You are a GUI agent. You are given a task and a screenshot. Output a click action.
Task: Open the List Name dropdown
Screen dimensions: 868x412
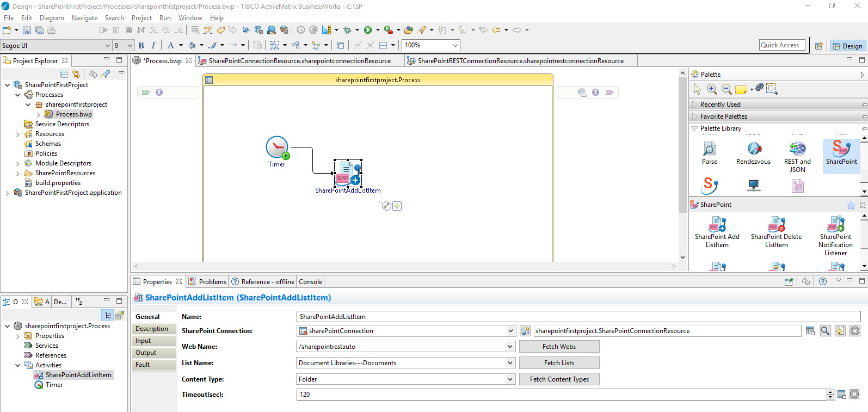point(510,363)
